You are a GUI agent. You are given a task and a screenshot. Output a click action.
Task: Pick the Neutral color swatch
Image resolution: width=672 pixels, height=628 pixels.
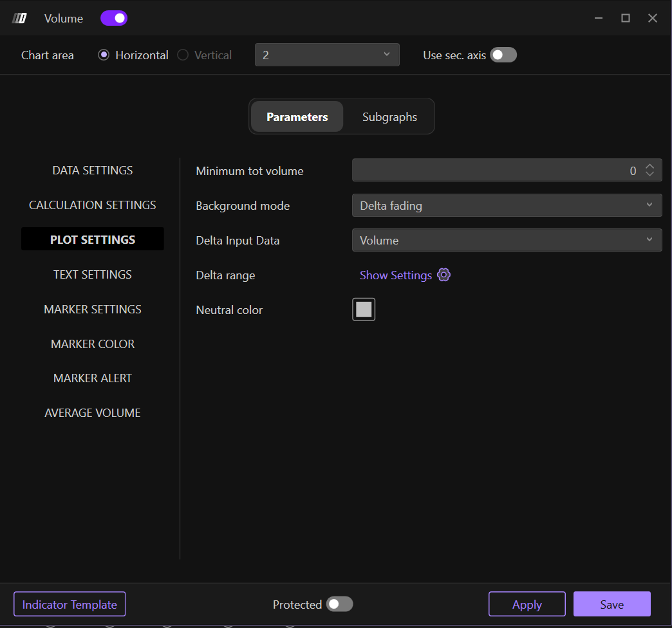(364, 309)
